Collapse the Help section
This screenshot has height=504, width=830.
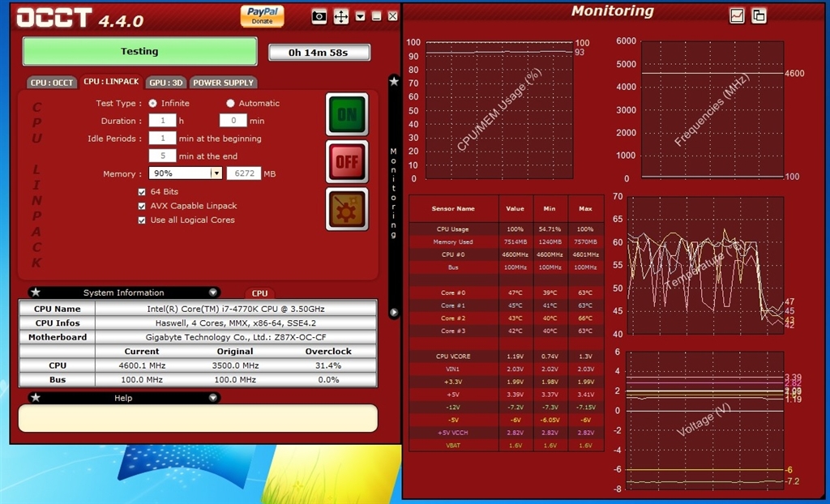(x=213, y=398)
